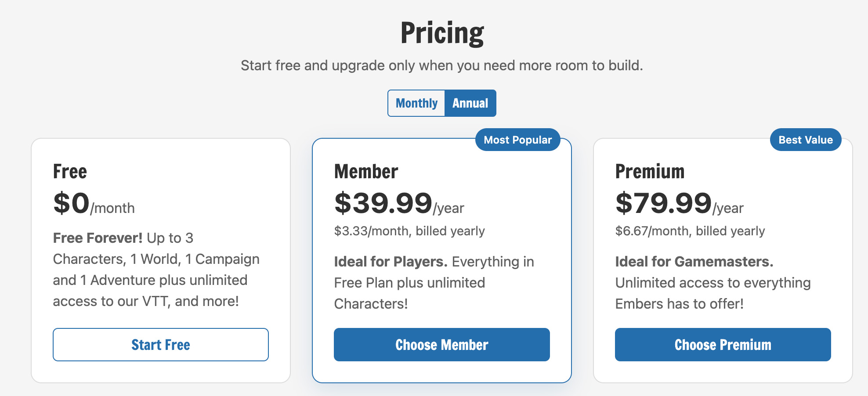This screenshot has height=396, width=868.
Task: Select the Member plan title
Action: [x=366, y=171]
